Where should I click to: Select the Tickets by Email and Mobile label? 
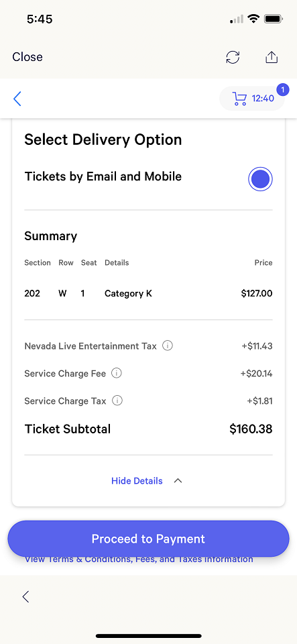pos(103,176)
